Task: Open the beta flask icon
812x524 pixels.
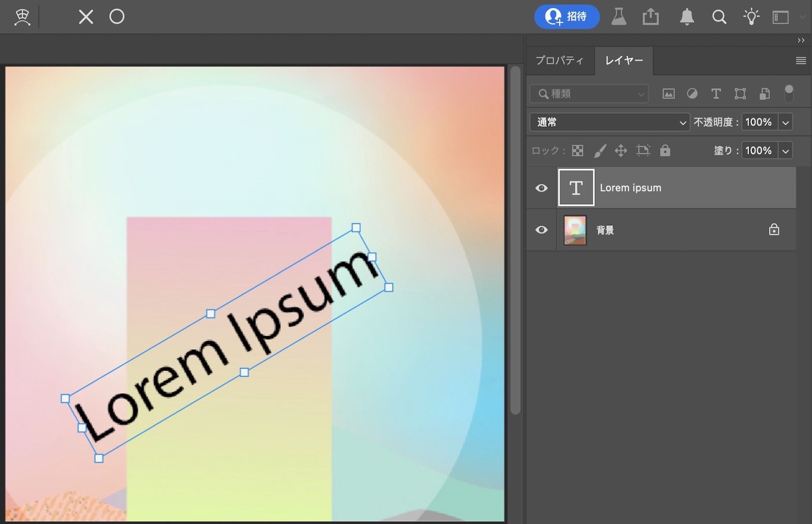Action: point(619,17)
